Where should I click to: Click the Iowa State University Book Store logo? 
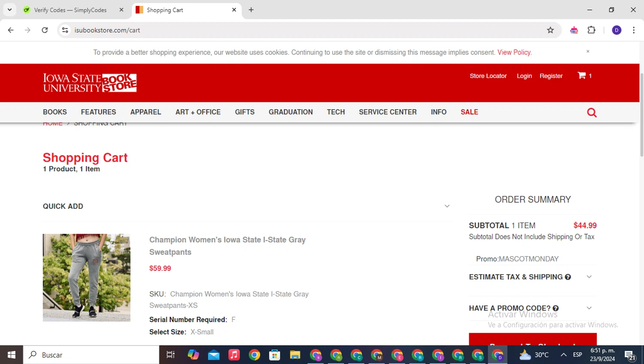[x=90, y=83]
